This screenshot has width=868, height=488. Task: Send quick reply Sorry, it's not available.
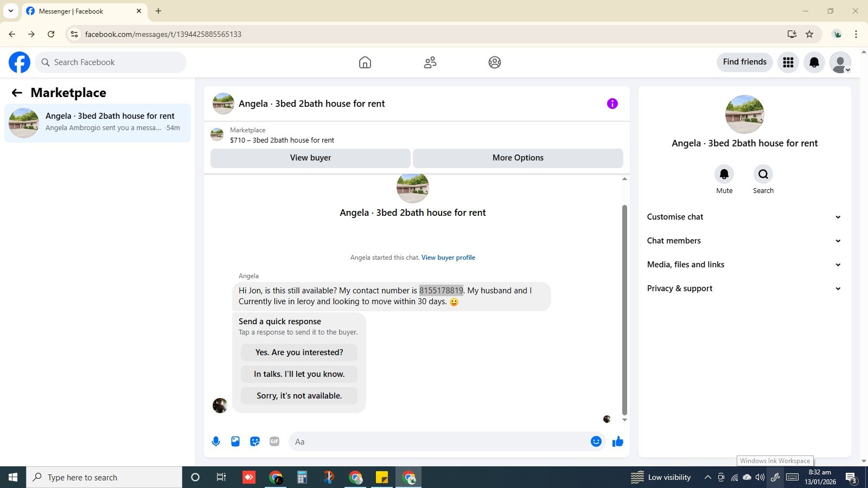pos(299,396)
